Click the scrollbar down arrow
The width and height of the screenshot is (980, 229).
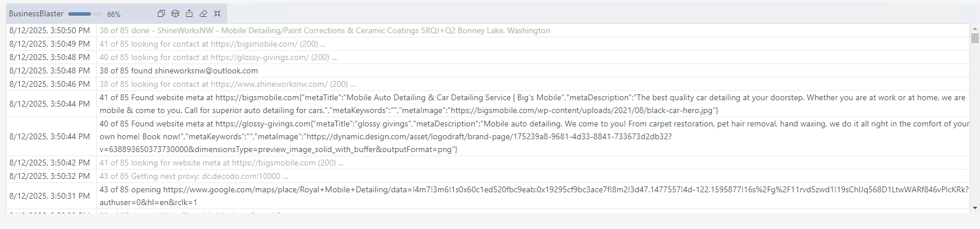coord(975,208)
